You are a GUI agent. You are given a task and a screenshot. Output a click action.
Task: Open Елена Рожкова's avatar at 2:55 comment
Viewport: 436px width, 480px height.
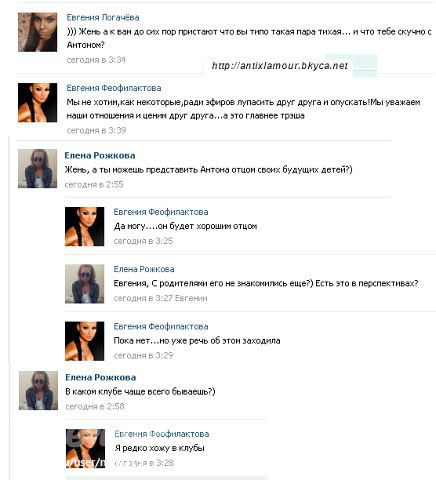click(37, 169)
